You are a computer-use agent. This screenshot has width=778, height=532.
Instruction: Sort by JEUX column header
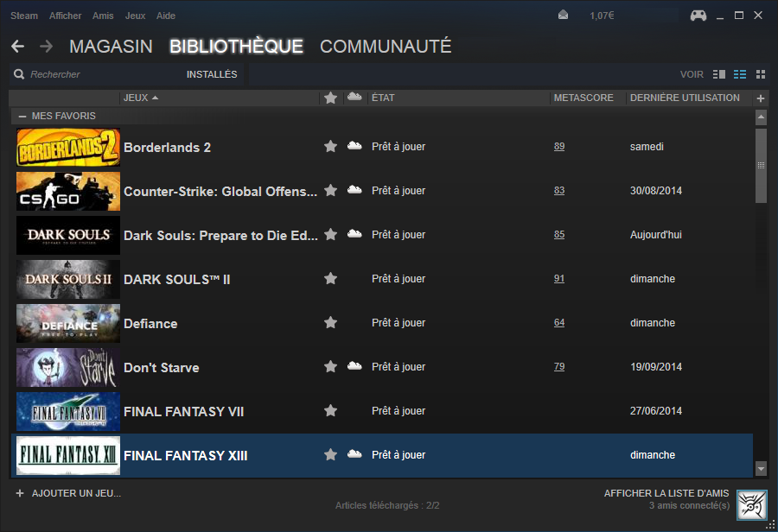pos(140,98)
